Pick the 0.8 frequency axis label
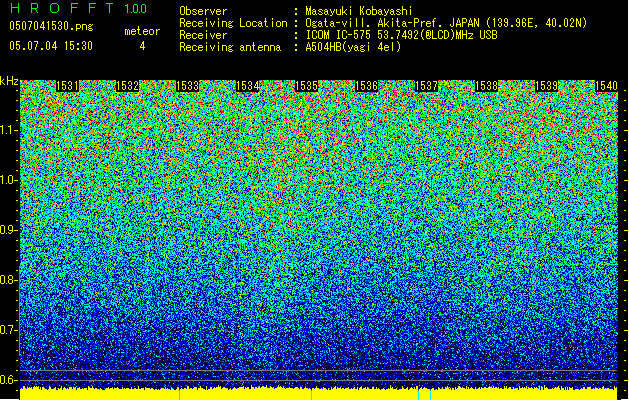 point(9,280)
